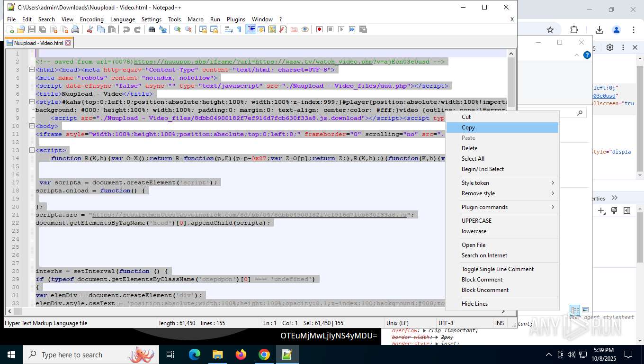The height and width of the screenshot is (364, 644).
Task: Click the blue help question mark icon
Action: [587, 55]
